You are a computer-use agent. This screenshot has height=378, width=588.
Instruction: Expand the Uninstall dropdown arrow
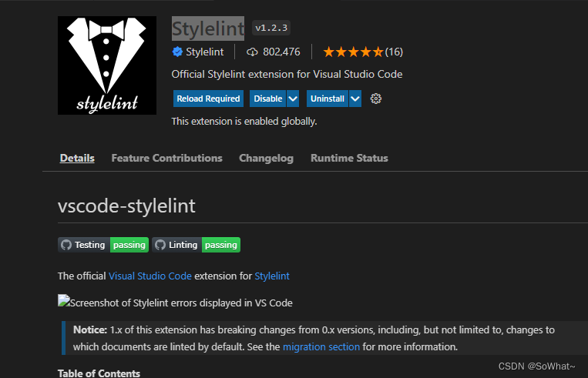pyautogui.click(x=355, y=99)
